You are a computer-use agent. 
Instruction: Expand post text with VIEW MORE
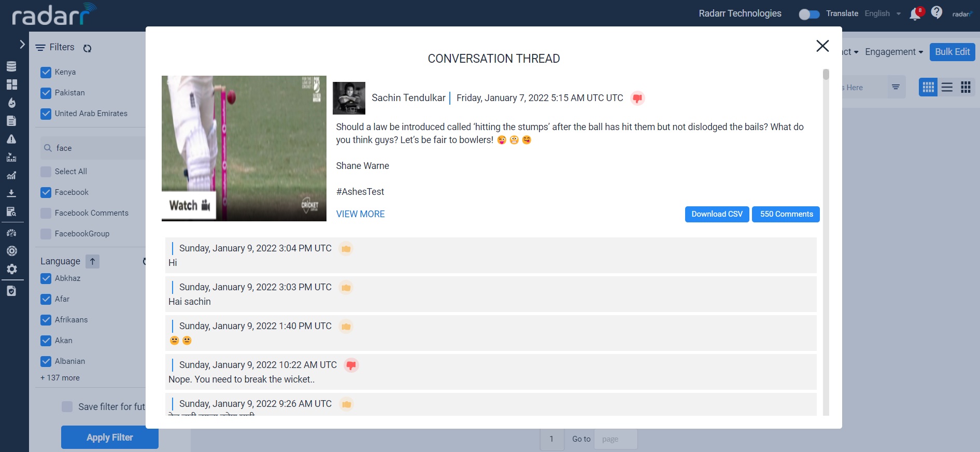tap(360, 214)
